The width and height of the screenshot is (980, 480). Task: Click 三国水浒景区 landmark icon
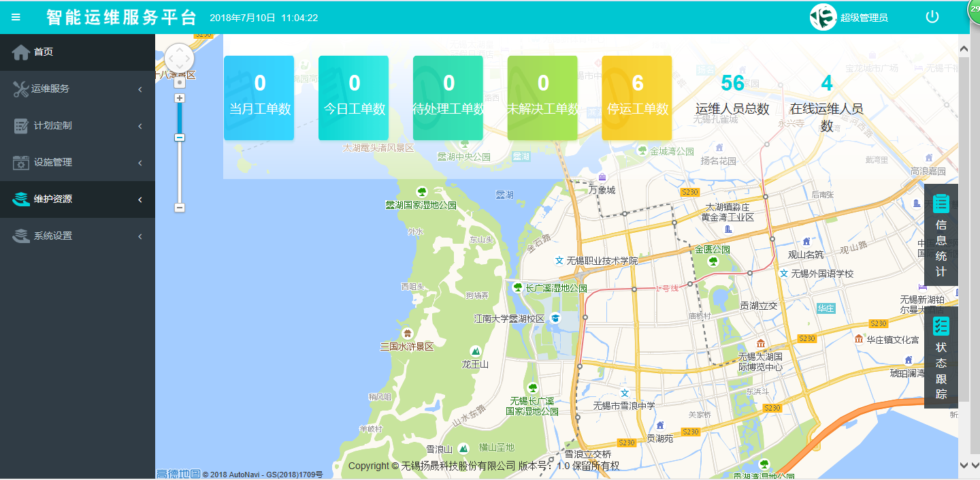tap(407, 333)
